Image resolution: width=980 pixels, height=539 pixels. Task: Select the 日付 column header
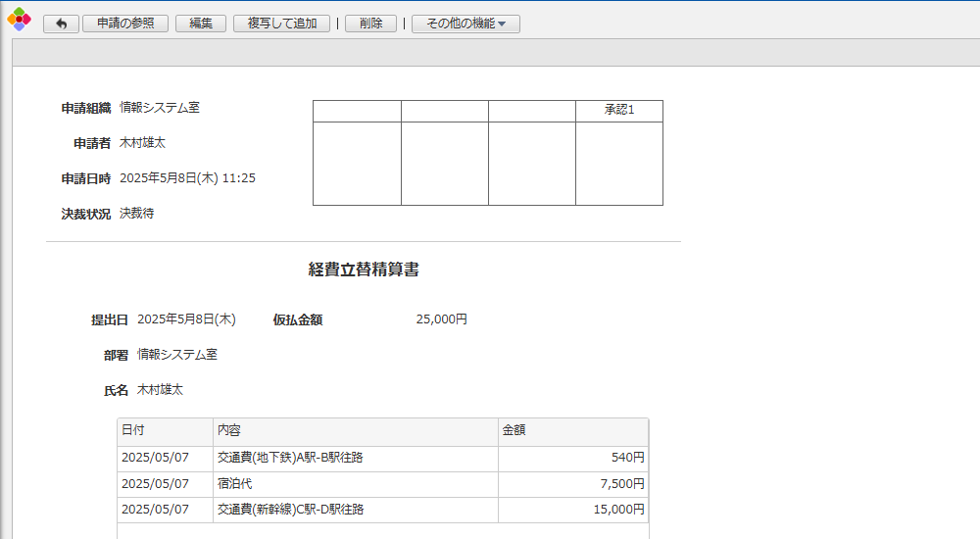click(x=165, y=431)
